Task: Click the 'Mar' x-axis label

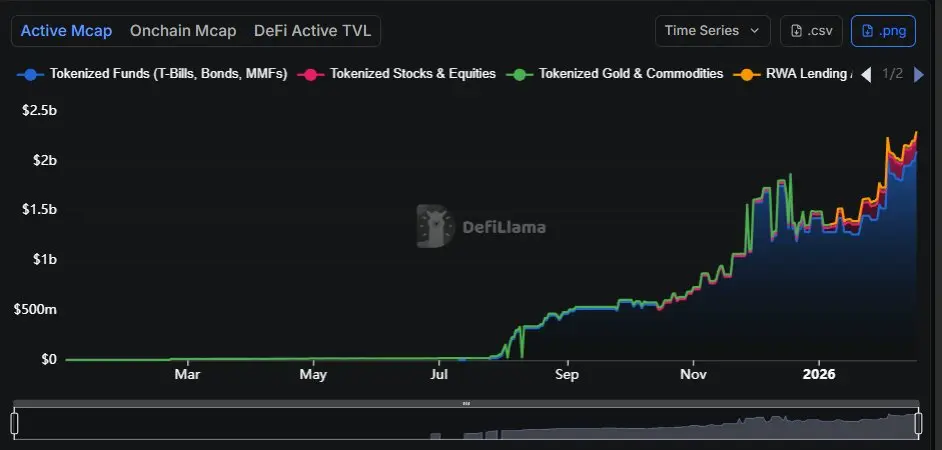Action: coord(187,374)
